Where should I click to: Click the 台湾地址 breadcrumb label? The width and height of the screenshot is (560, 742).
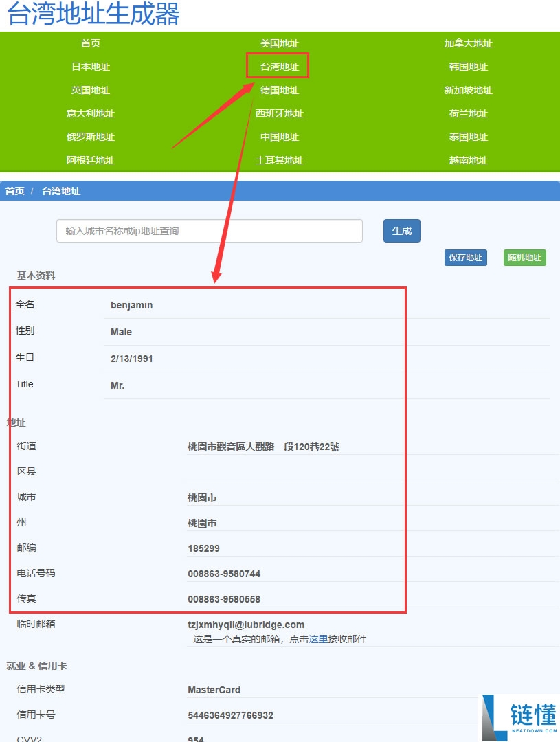tap(59, 191)
